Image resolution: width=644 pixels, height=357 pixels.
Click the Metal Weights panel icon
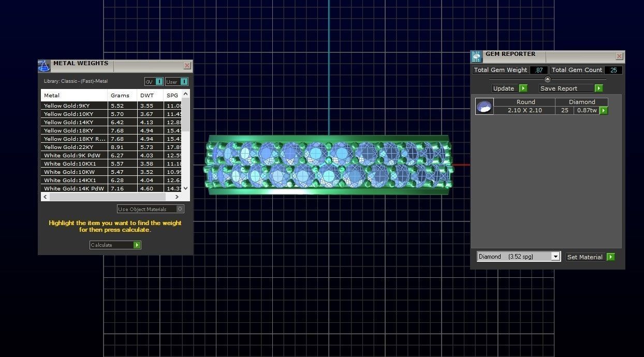pos(45,66)
